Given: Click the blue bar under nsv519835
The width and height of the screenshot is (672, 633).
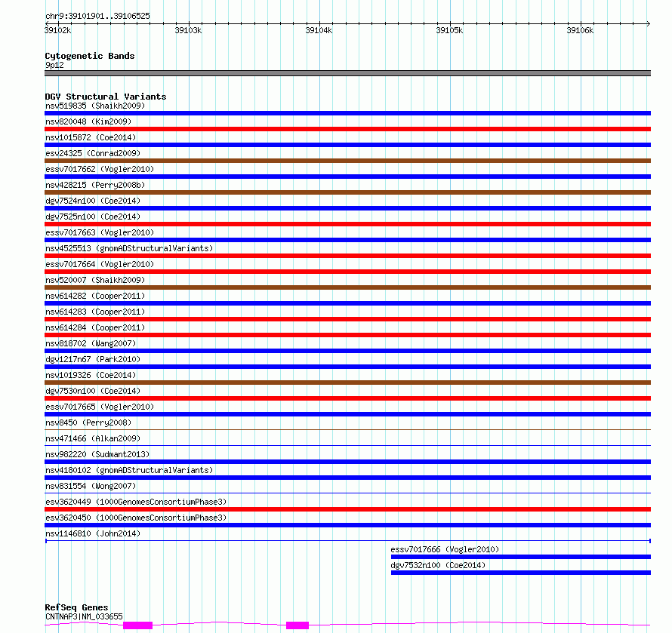Looking at the screenshot, I should coord(347,113).
